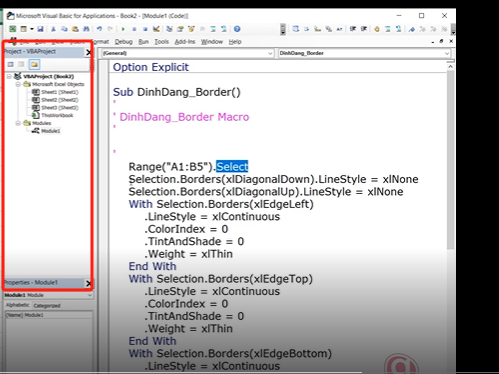
Task: Open the Window menu
Action: 212,42
